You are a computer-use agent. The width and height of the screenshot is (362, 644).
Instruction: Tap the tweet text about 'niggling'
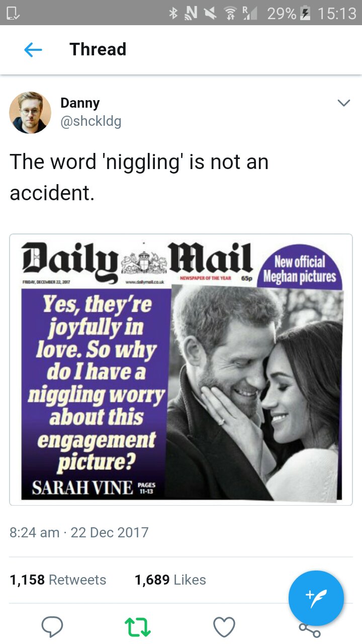coord(139,177)
